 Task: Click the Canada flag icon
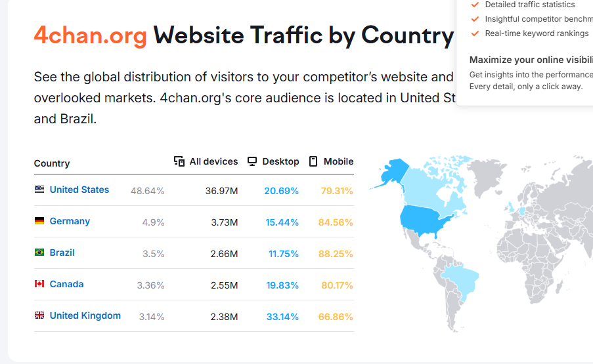39,284
